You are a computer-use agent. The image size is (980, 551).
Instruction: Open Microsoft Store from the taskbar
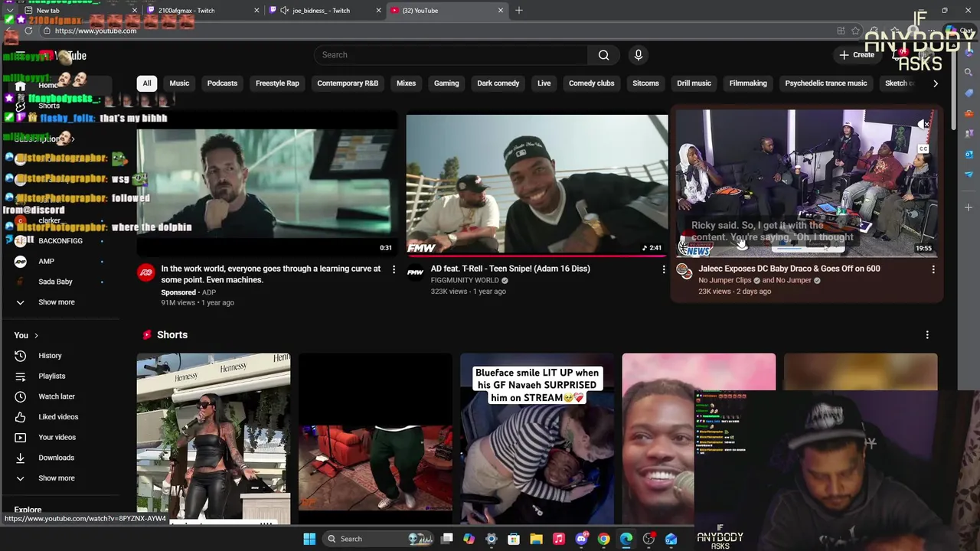click(514, 539)
